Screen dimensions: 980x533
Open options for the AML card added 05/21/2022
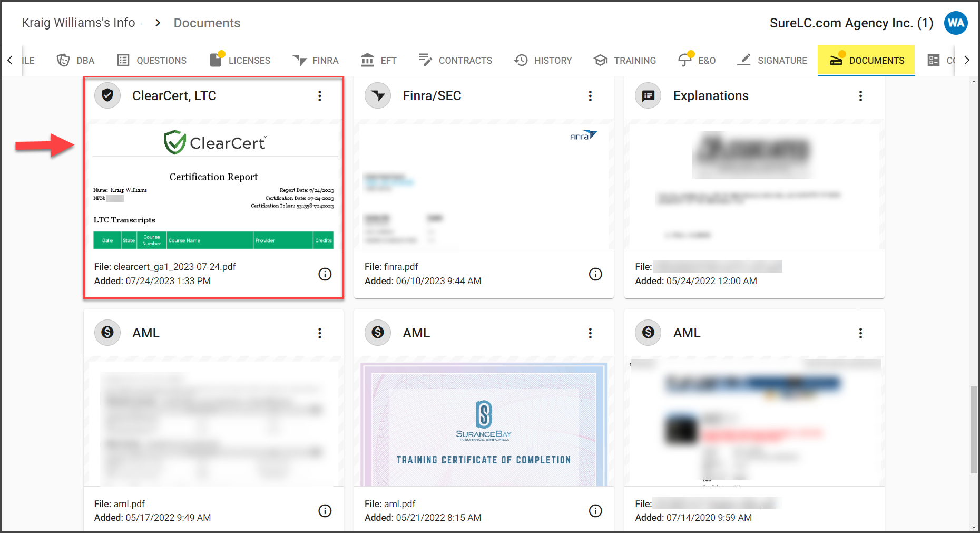(590, 333)
